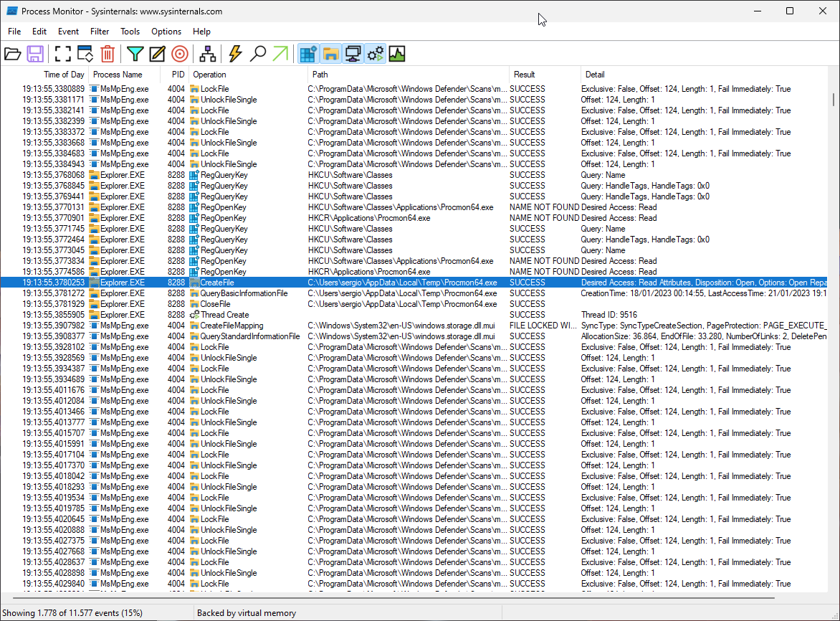Click the Process Name column header
Image resolution: width=840 pixels, height=621 pixels.
pyautogui.click(x=124, y=75)
